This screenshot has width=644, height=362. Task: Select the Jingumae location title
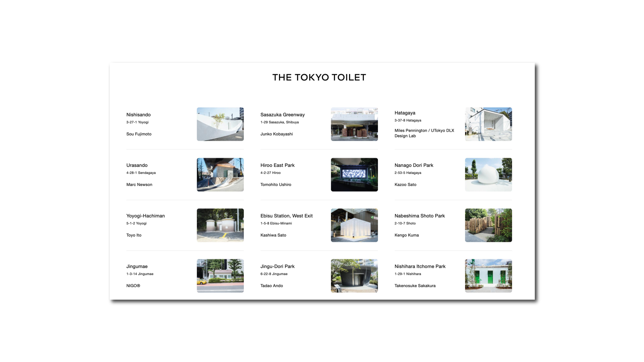137,266
